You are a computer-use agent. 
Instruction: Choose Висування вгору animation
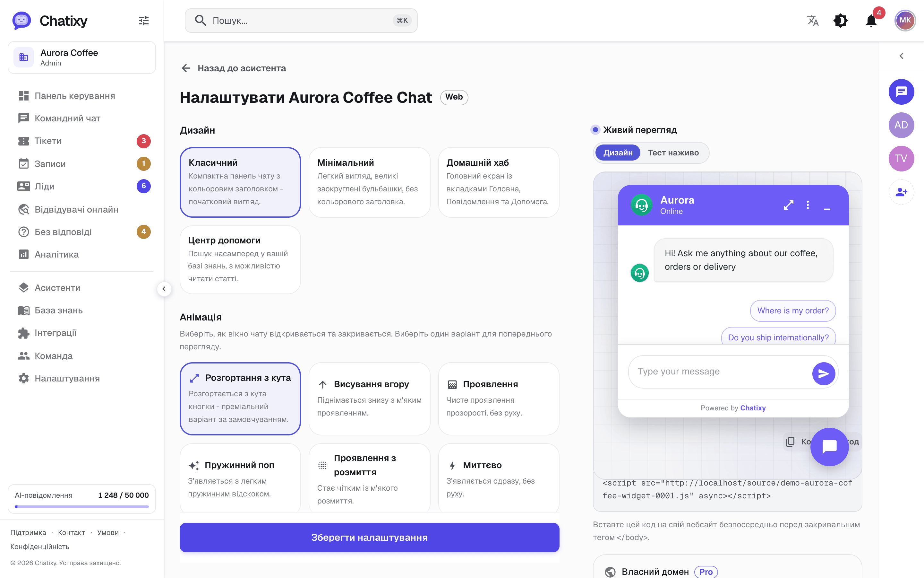click(369, 399)
